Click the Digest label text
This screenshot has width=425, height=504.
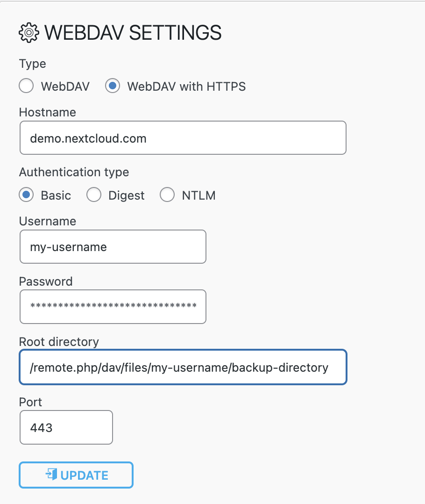pyautogui.click(x=127, y=196)
